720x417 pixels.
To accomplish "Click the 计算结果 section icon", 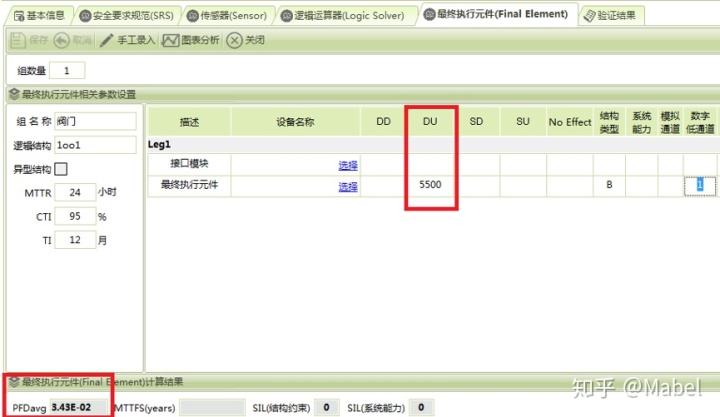I will click(14, 382).
